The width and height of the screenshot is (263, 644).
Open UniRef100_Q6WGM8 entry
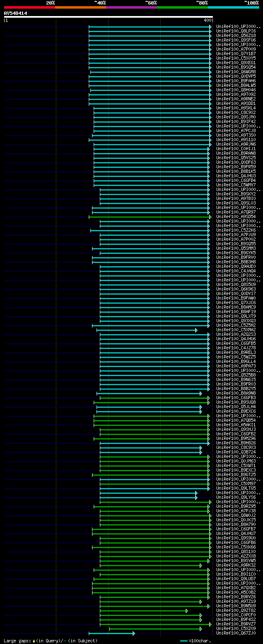coord(236,72)
